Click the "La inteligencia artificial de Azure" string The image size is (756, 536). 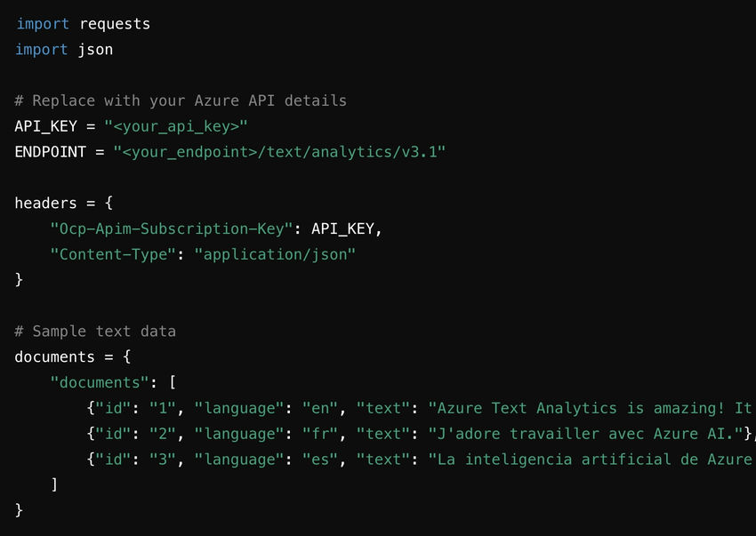591,460
